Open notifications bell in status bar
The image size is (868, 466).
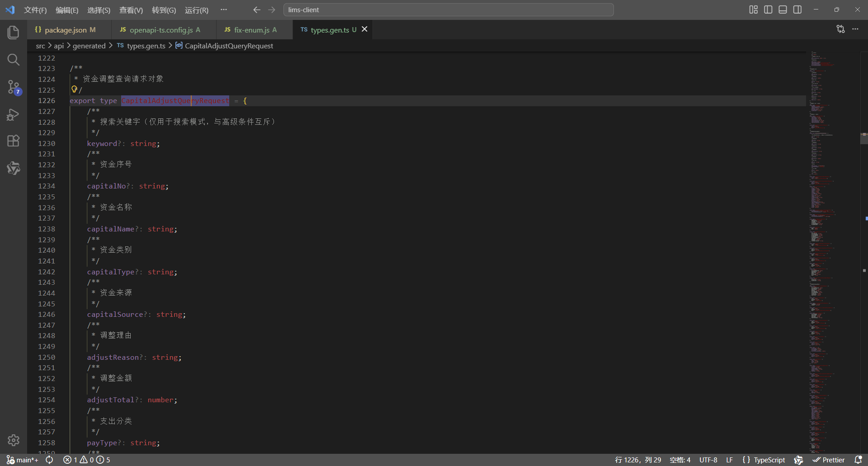[859, 460]
